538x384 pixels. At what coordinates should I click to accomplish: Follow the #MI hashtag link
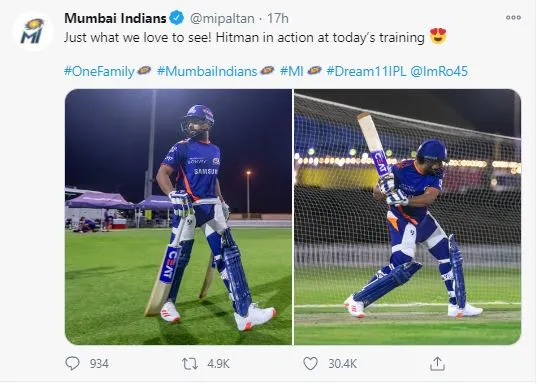pos(292,71)
